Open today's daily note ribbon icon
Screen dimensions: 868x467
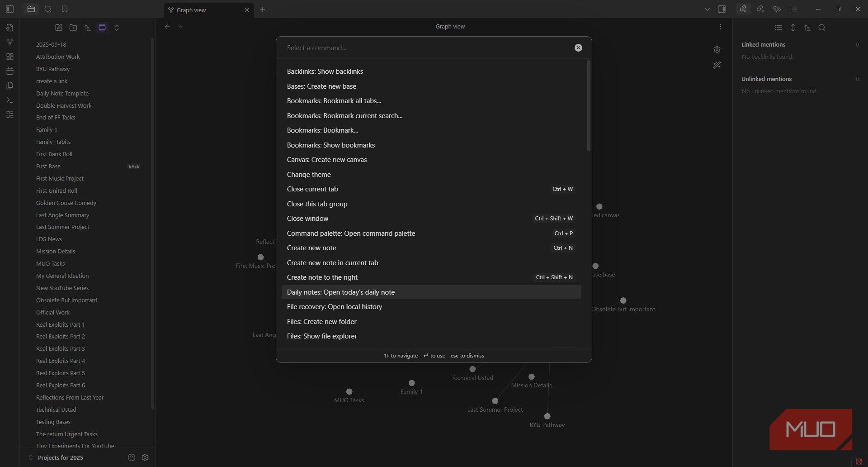pyautogui.click(x=10, y=71)
